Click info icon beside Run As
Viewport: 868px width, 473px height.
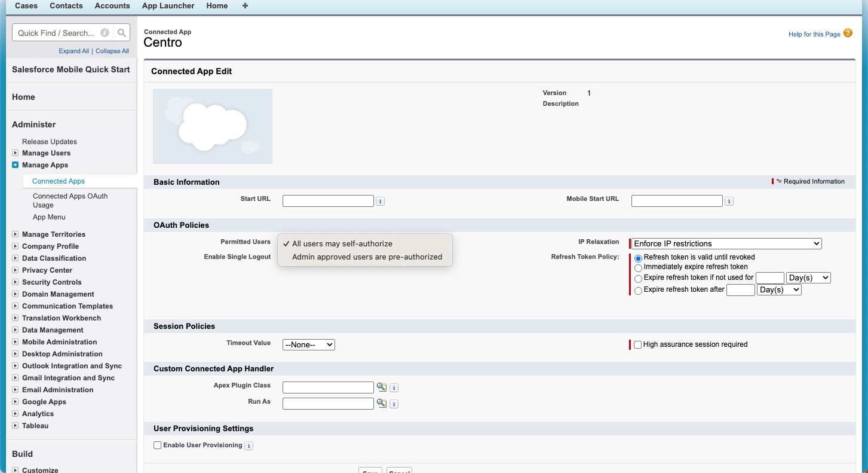(x=394, y=404)
